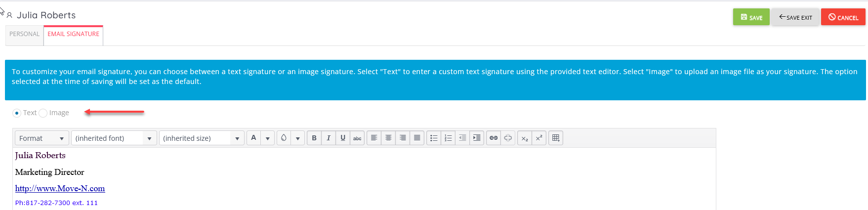This screenshot has width=868, height=210.
Task: Apply Bold formatting in signature editor
Action: tap(314, 138)
